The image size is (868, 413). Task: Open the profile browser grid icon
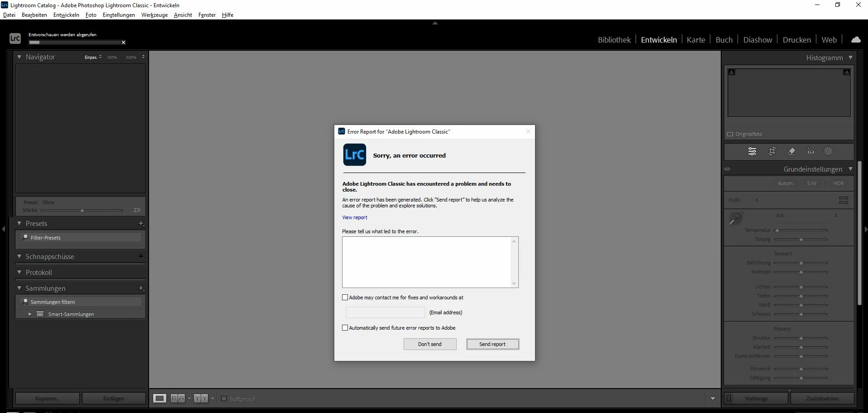click(x=844, y=200)
